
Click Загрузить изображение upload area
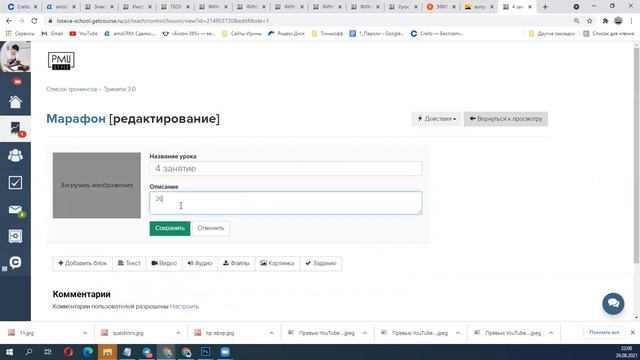[97, 185]
